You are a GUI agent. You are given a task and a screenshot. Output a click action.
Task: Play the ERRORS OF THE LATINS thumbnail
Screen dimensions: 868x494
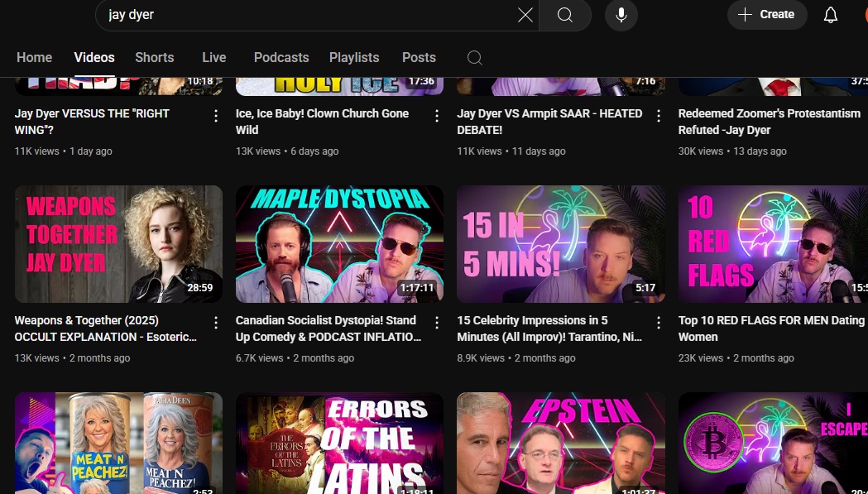click(x=339, y=443)
